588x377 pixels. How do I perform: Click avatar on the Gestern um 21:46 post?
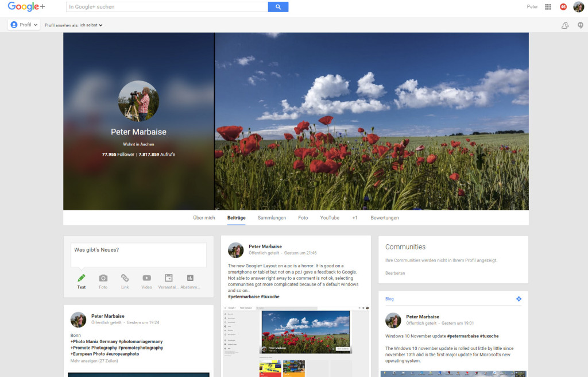click(236, 250)
